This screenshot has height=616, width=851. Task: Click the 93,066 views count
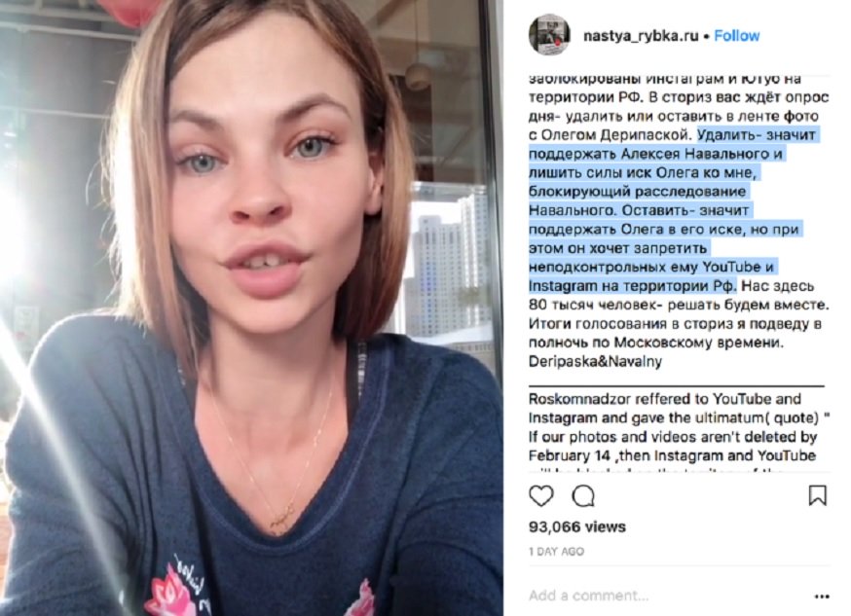coord(577,527)
